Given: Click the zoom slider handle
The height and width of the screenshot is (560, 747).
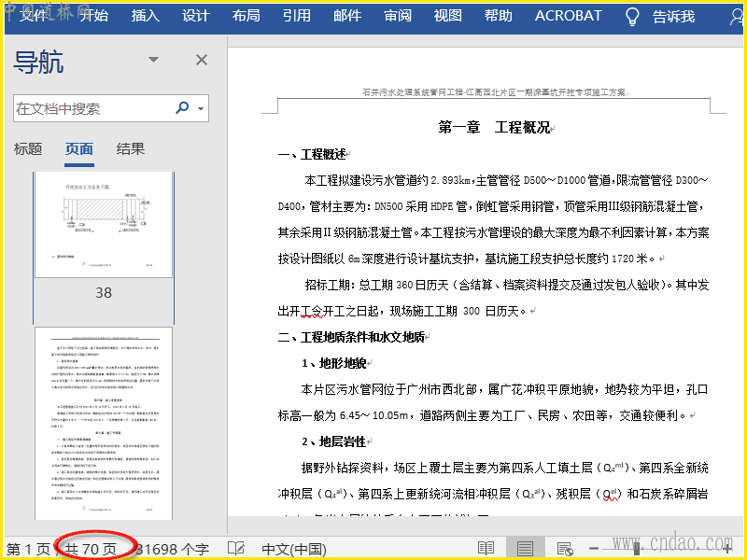Looking at the screenshot, I should [x=637, y=549].
